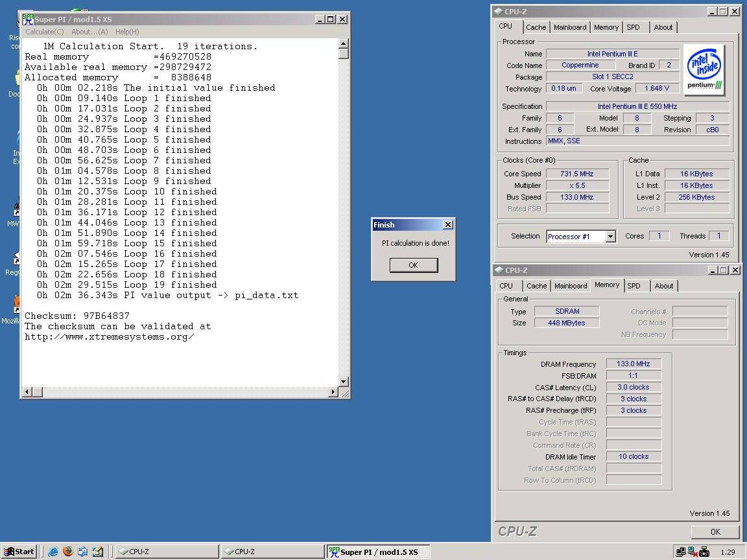
Task: Open Help menu in Super PI
Action: tap(127, 32)
